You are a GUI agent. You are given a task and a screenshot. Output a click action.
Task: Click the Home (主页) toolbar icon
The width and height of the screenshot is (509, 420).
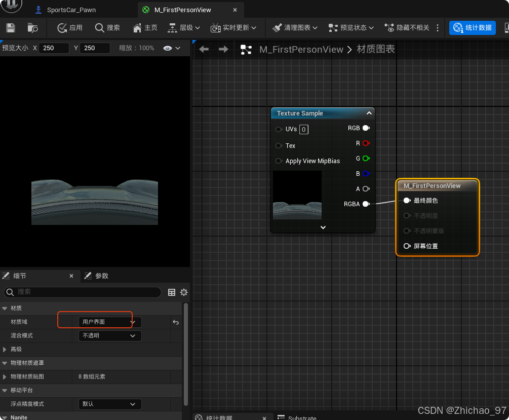145,28
